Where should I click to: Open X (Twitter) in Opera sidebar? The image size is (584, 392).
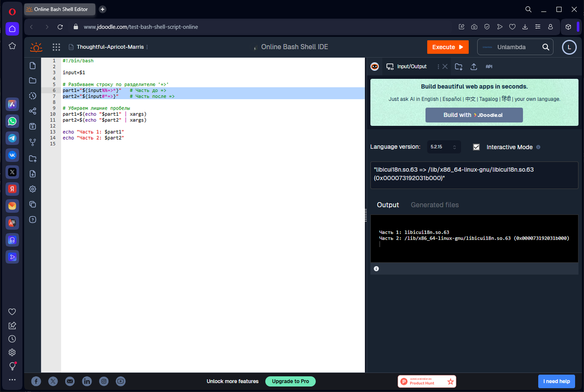(x=12, y=172)
